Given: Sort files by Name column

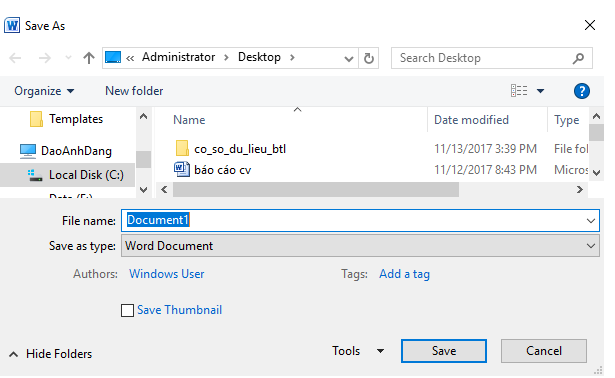Looking at the screenshot, I should tap(189, 120).
